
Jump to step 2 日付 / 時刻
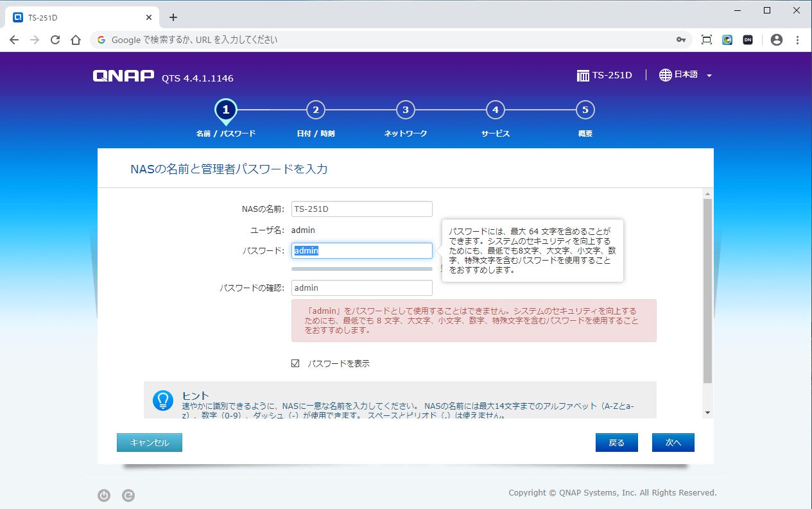(315, 110)
